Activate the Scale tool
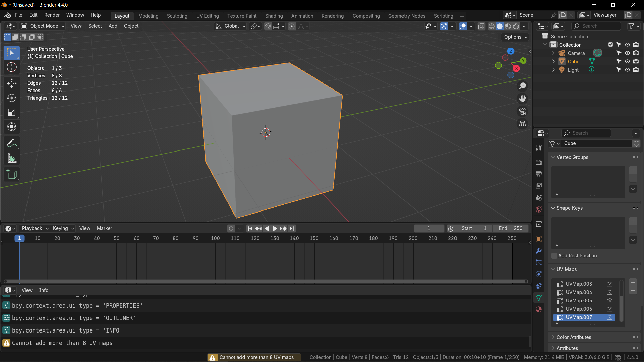This screenshot has width=644, height=362. coord(12,113)
